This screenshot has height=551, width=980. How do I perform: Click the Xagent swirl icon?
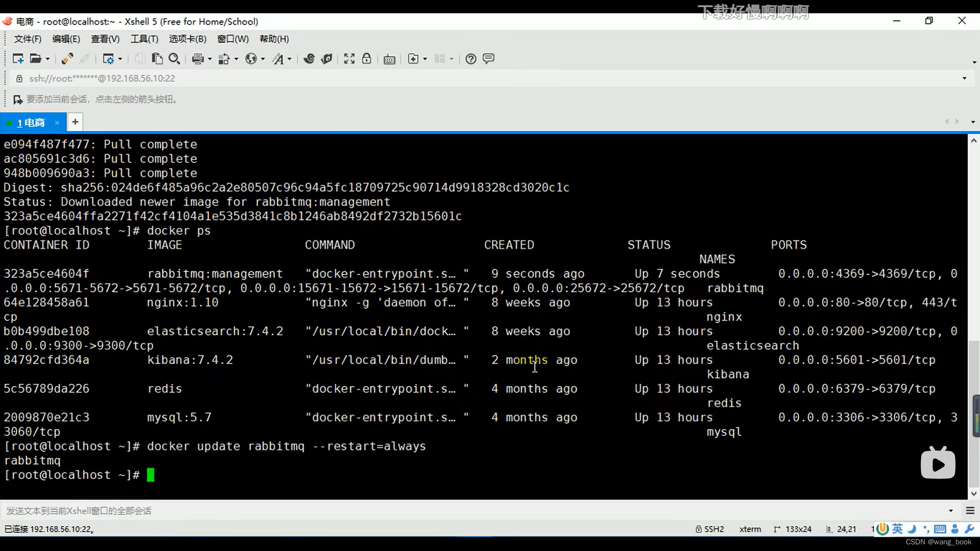(x=309, y=59)
